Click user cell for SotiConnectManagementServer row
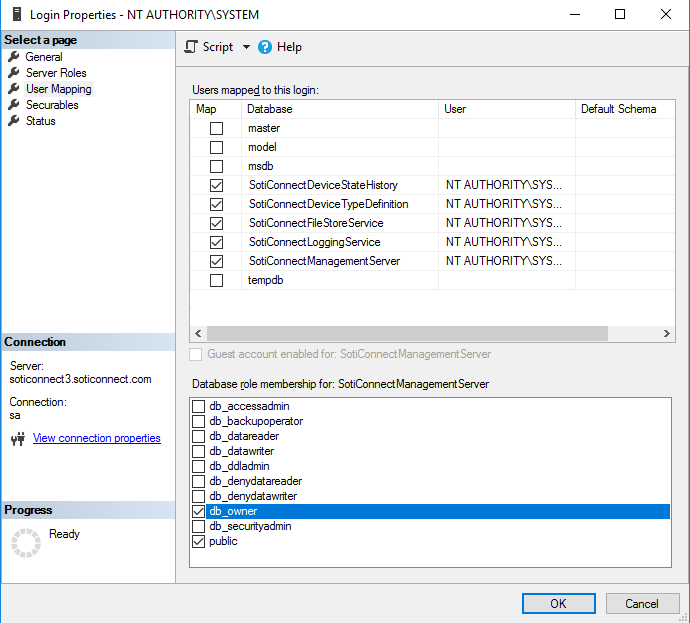 [506, 261]
